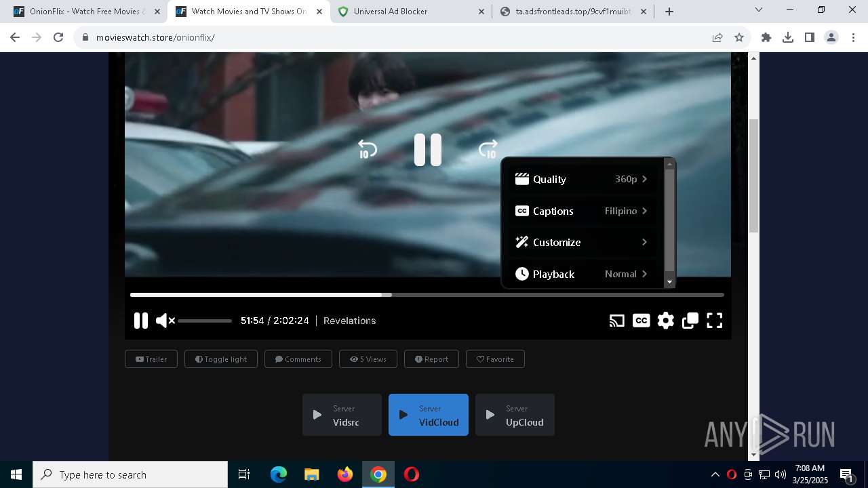This screenshot has width=868, height=488.
Task: Open the Opera browser taskbar icon
Action: (x=412, y=474)
